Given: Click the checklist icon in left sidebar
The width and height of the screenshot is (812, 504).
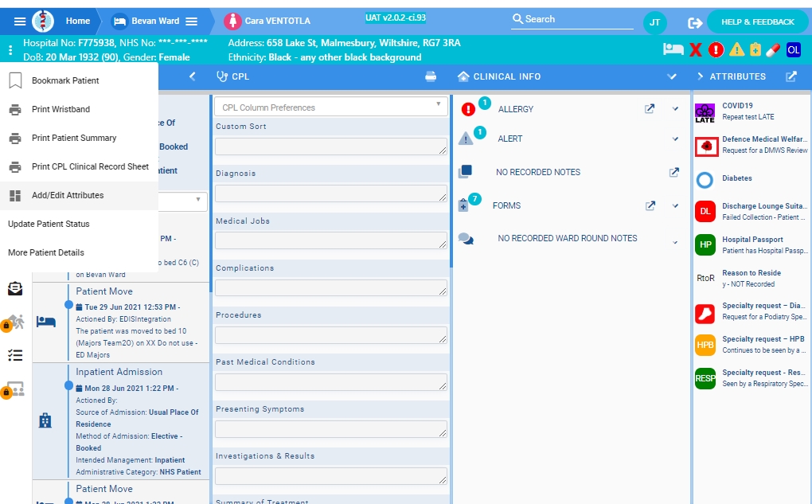Looking at the screenshot, I should pos(15,355).
